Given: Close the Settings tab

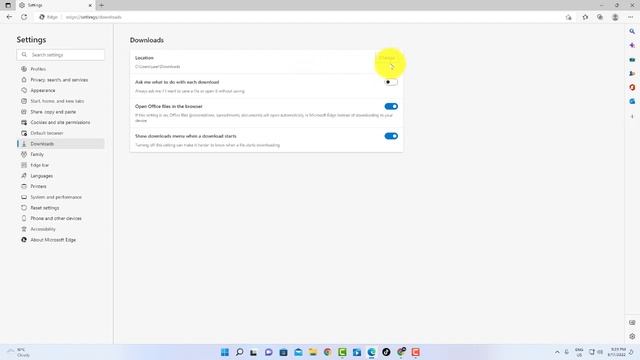Looking at the screenshot, I should point(90,5).
